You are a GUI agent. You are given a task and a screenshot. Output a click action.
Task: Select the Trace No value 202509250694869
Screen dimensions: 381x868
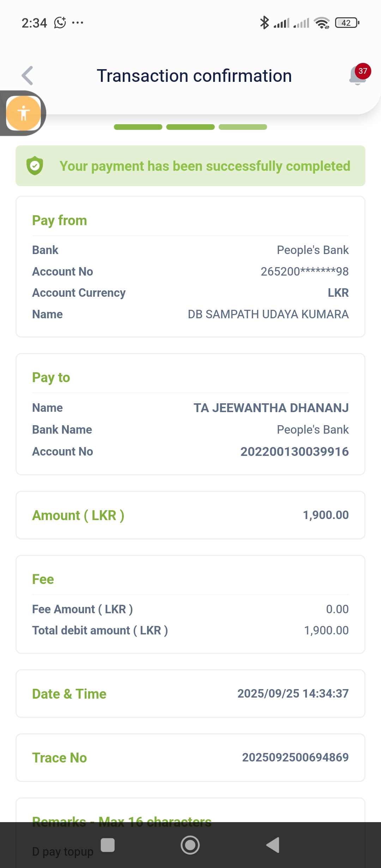(295, 757)
